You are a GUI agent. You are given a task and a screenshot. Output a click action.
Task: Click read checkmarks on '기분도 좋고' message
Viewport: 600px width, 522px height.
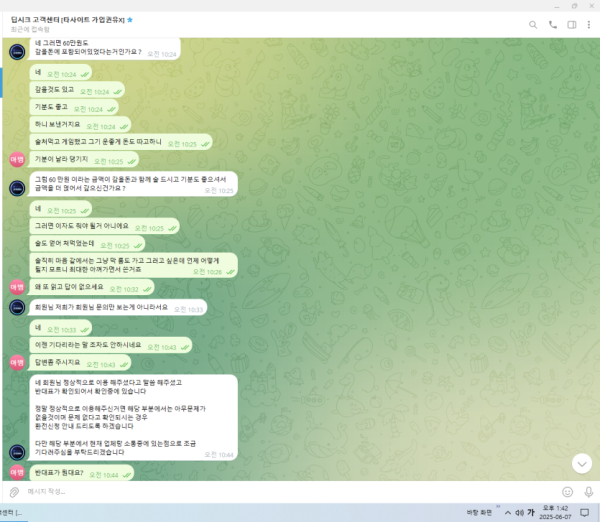coord(111,109)
